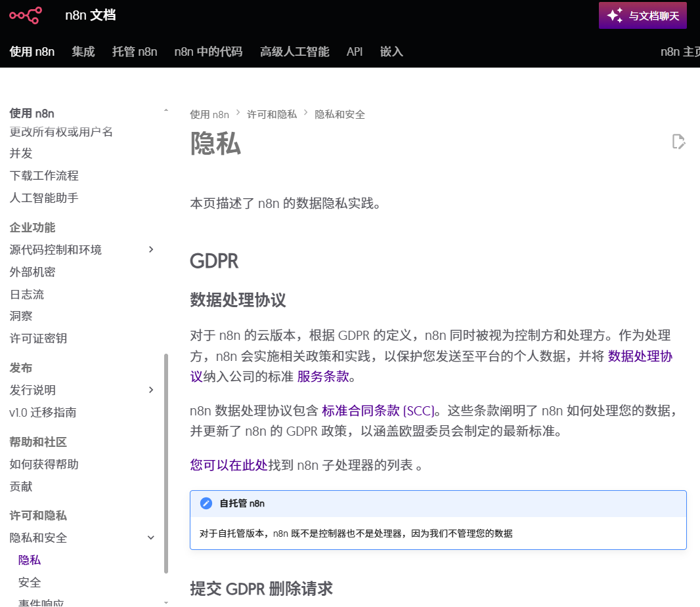Open 数据处理协议 link in paragraph
Viewport: 700px width, 607px height.
point(640,356)
